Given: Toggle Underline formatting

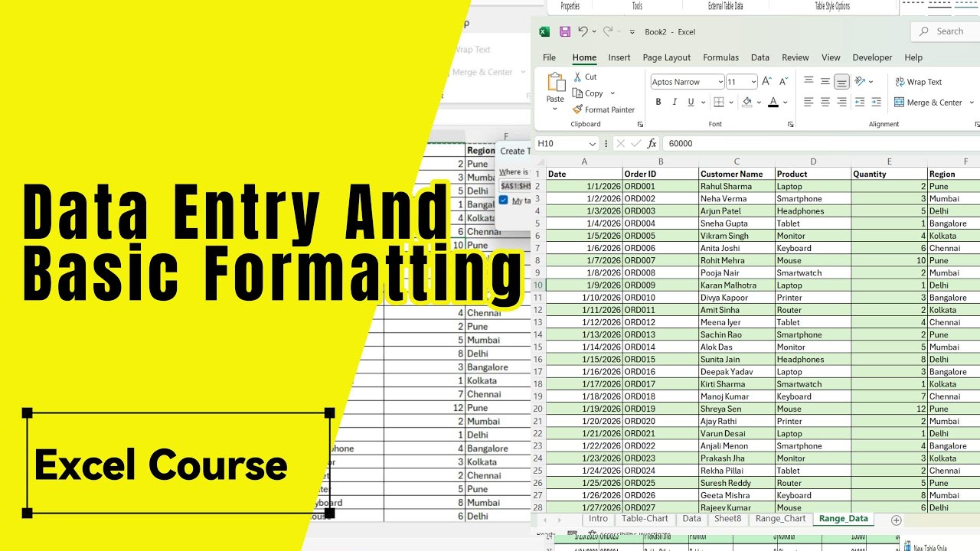Looking at the screenshot, I should coord(691,102).
